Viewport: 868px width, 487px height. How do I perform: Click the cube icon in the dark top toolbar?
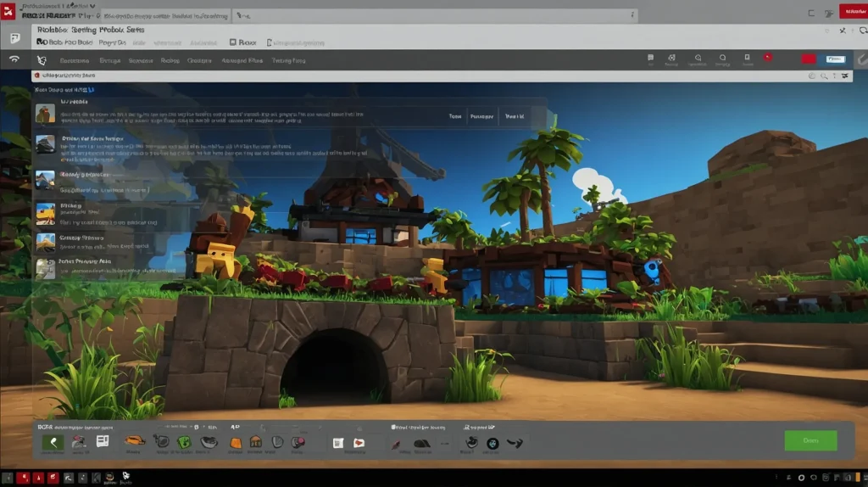671,58
